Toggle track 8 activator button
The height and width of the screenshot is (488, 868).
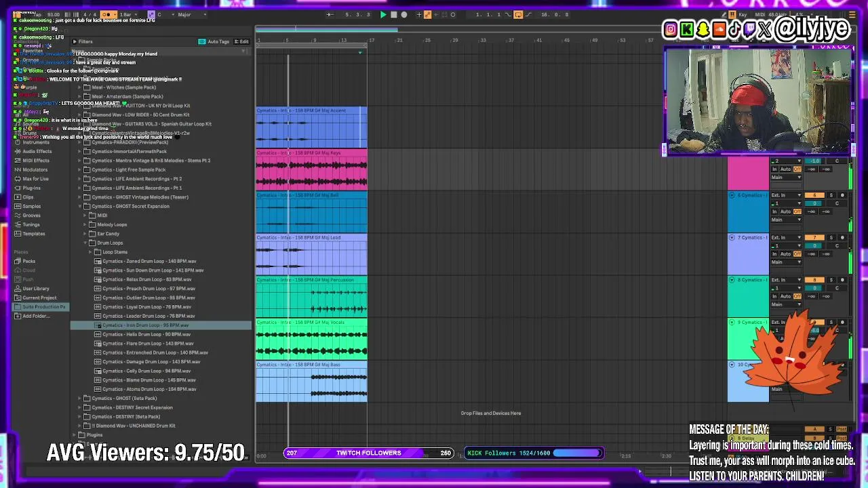[x=815, y=280]
